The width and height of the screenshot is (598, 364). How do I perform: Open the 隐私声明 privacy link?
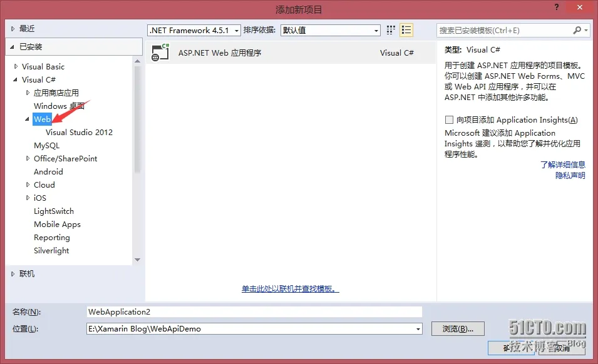click(570, 175)
